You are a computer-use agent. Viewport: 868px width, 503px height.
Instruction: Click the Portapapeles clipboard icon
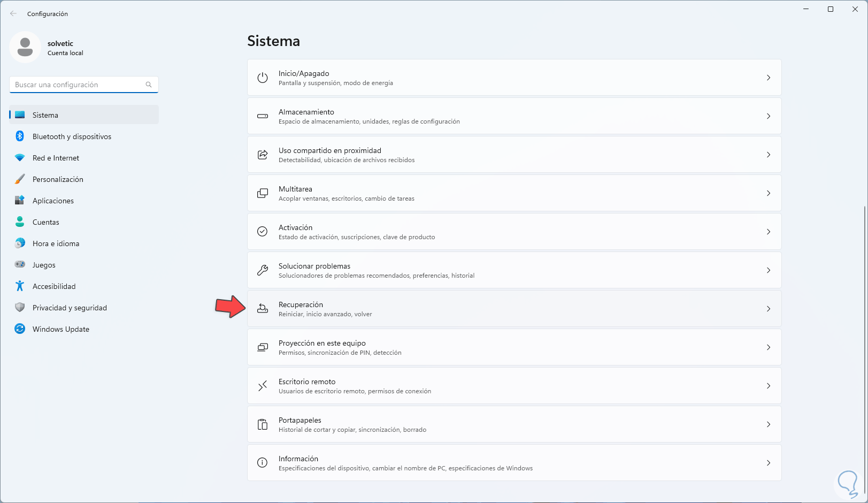click(x=263, y=424)
